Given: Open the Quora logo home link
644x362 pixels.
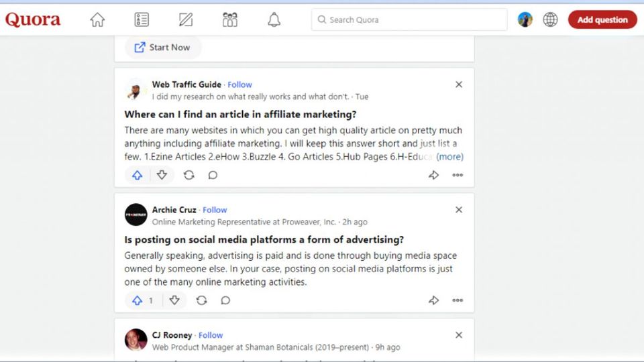Looking at the screenshot, I should pos(33,19).
